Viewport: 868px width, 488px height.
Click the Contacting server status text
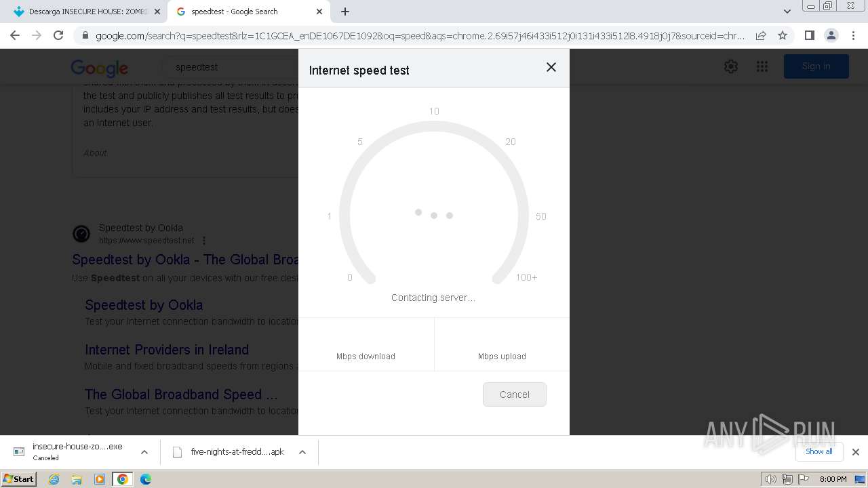pos(433,298)
